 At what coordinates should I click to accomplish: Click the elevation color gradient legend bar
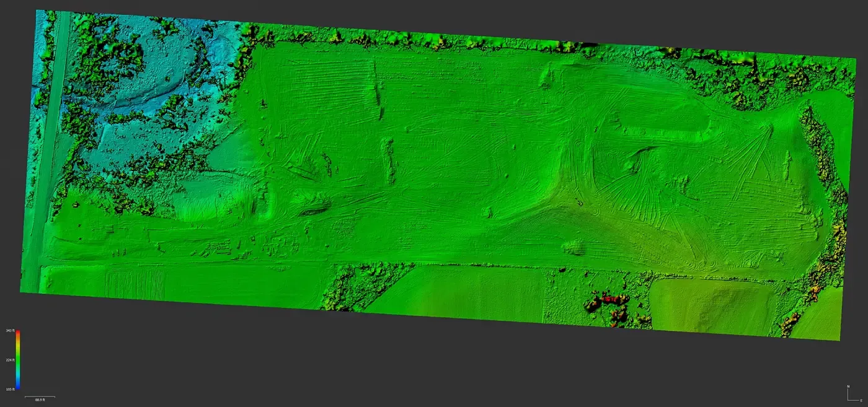tap(17, 360)
